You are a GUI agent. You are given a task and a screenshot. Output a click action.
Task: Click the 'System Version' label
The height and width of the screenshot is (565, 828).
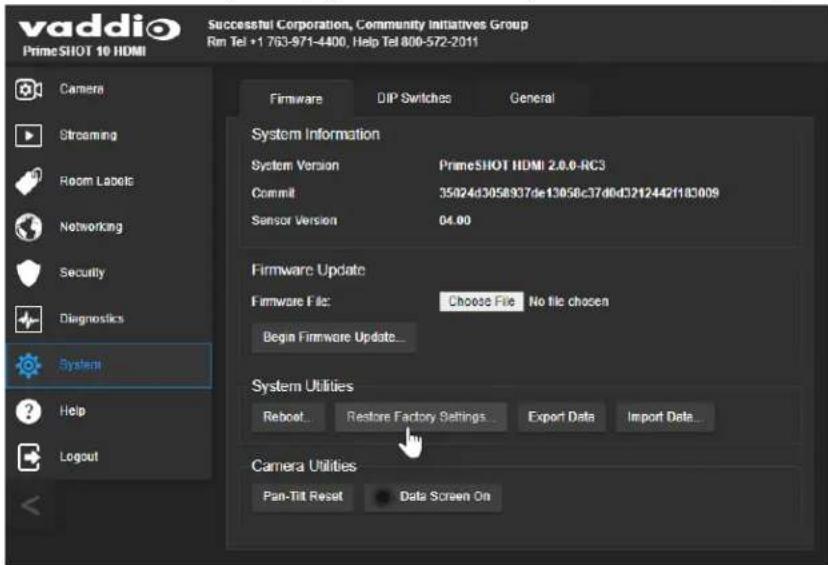pos(295,165)
